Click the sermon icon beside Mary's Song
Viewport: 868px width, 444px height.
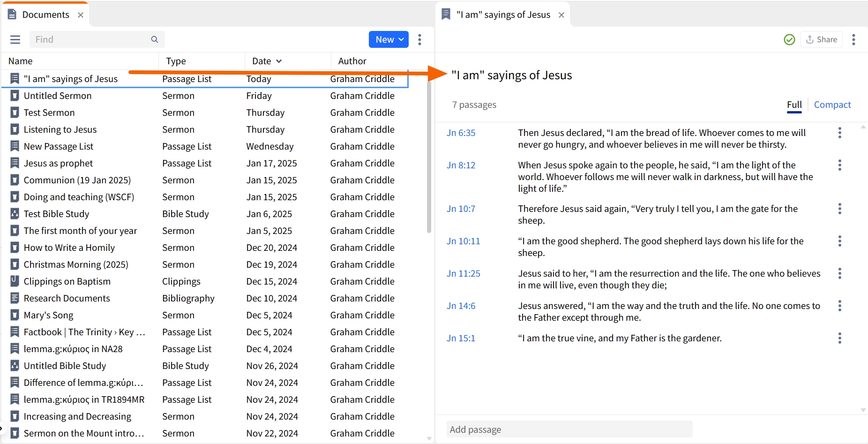coord(15,315)
